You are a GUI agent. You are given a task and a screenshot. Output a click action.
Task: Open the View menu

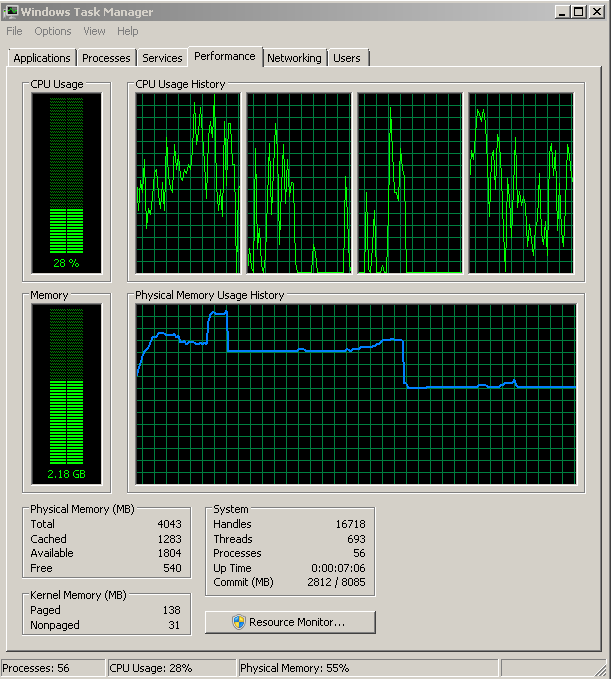point(94,31)
